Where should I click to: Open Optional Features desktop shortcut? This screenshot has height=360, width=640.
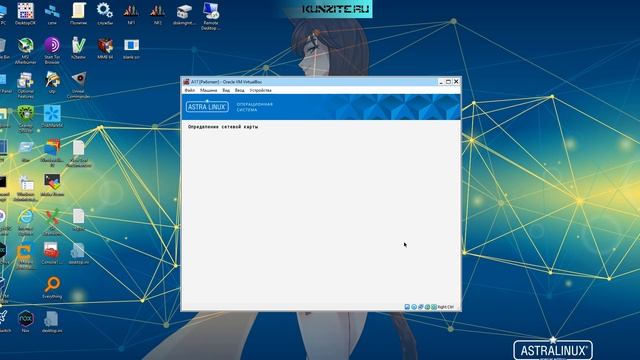25,85
